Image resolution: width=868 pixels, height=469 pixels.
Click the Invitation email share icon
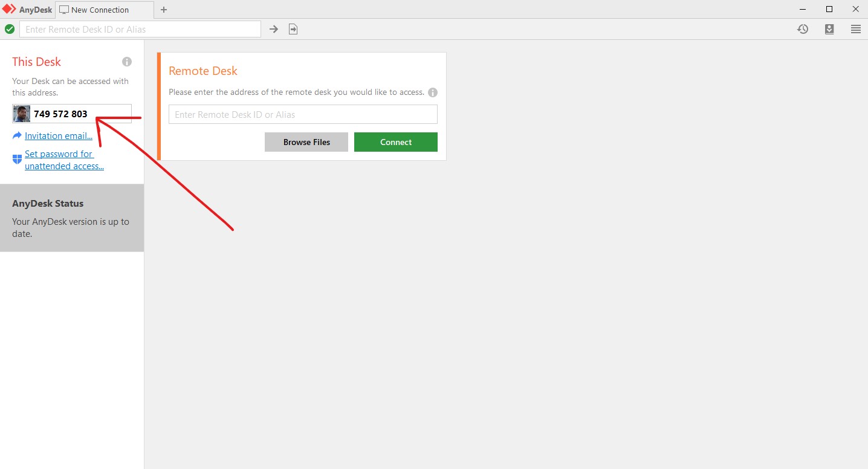pos(17,136)
